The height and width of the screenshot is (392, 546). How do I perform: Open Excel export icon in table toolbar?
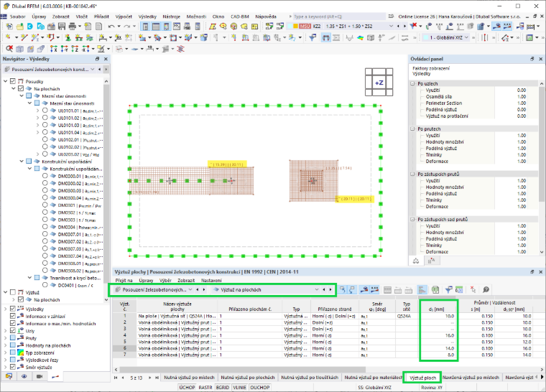pos(435,289)
